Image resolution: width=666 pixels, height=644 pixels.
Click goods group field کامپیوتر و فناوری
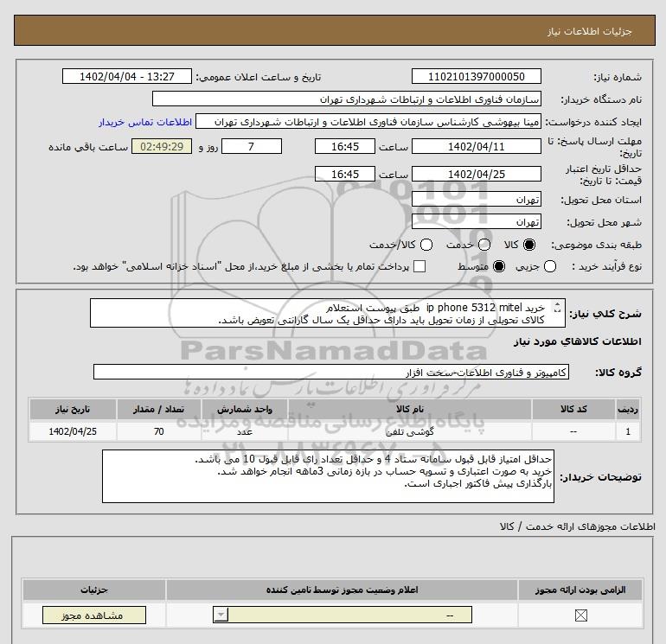click(331, 373)
